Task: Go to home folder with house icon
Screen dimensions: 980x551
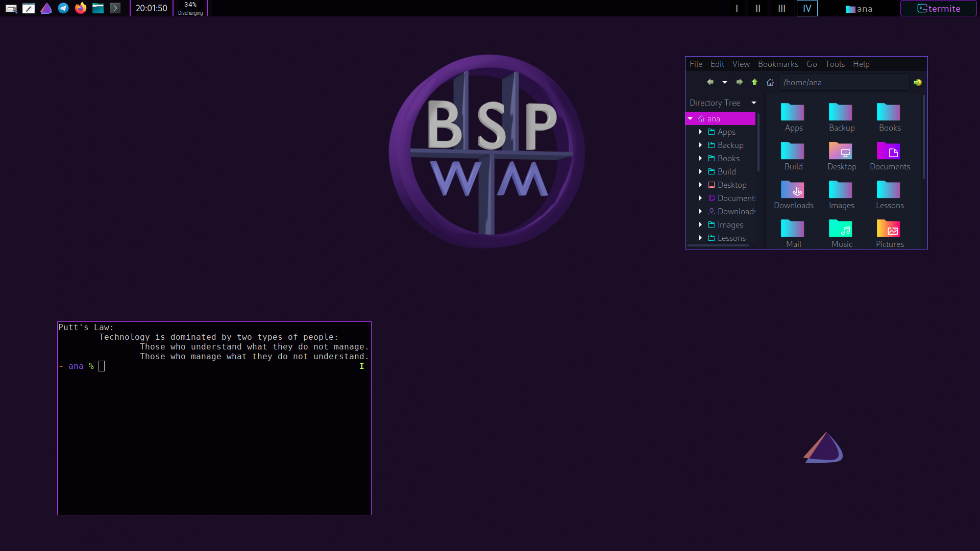Action: pyautogui.click(x=770, y=82)
